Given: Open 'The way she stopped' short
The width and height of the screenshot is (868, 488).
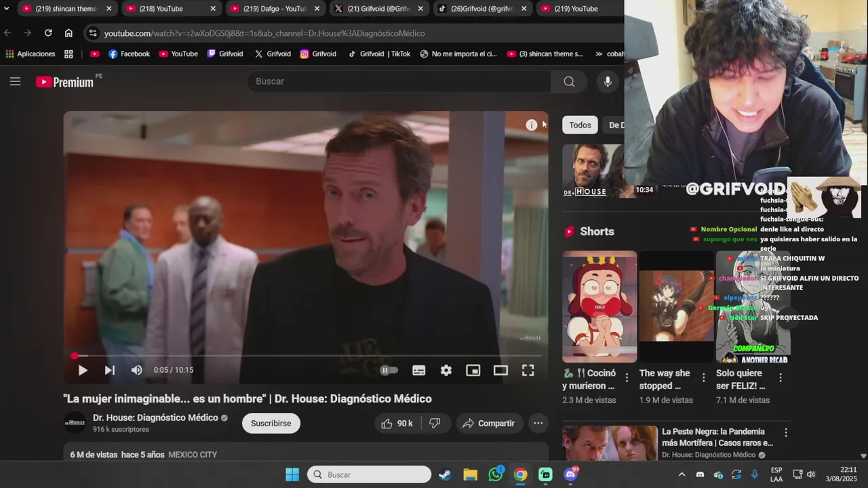Looking at the screenshot, I should [x=676, y=306].
